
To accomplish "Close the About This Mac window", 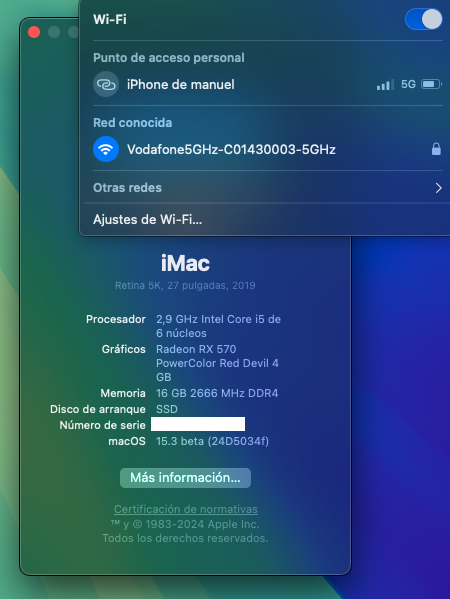I will pyautogui.click(x=34, y=32).
